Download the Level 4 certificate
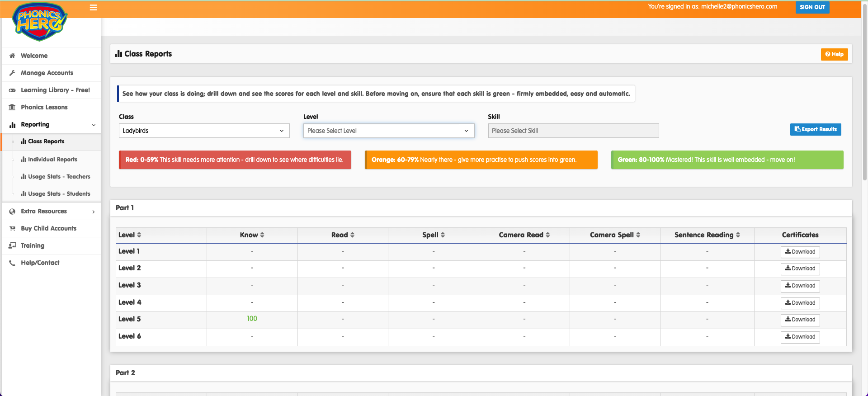This screenshot has height=396, width=868. [800, 303]
